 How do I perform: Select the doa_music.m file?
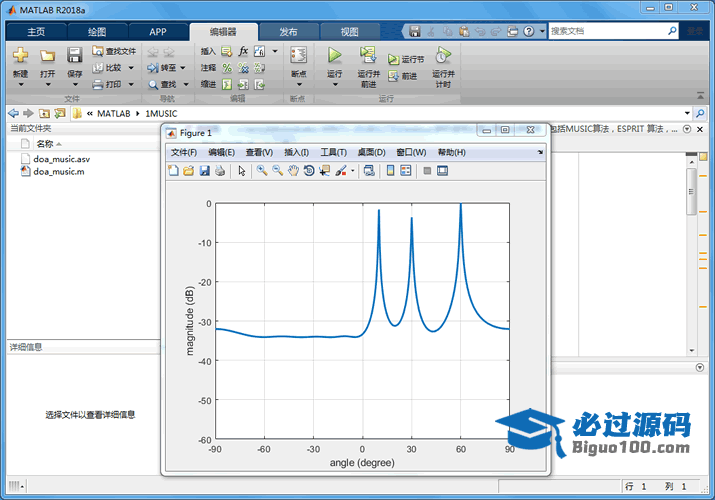click(59, 172)
